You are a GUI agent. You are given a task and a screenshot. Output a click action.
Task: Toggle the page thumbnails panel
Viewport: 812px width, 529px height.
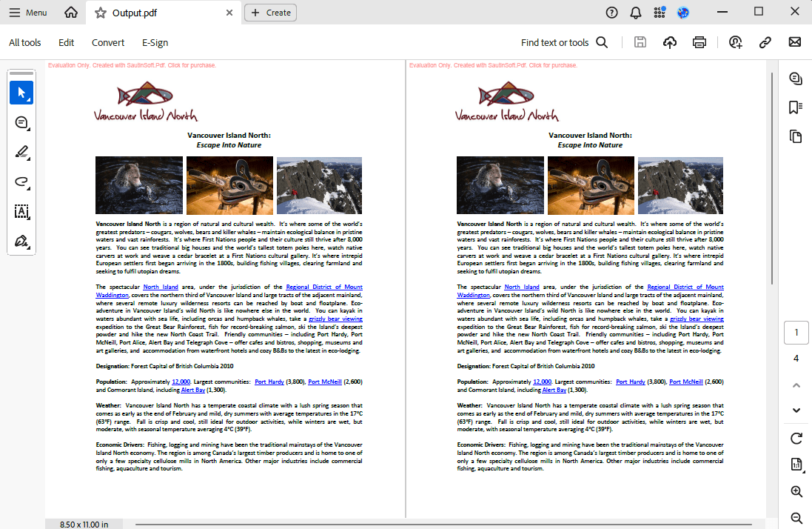click(796, 136)
